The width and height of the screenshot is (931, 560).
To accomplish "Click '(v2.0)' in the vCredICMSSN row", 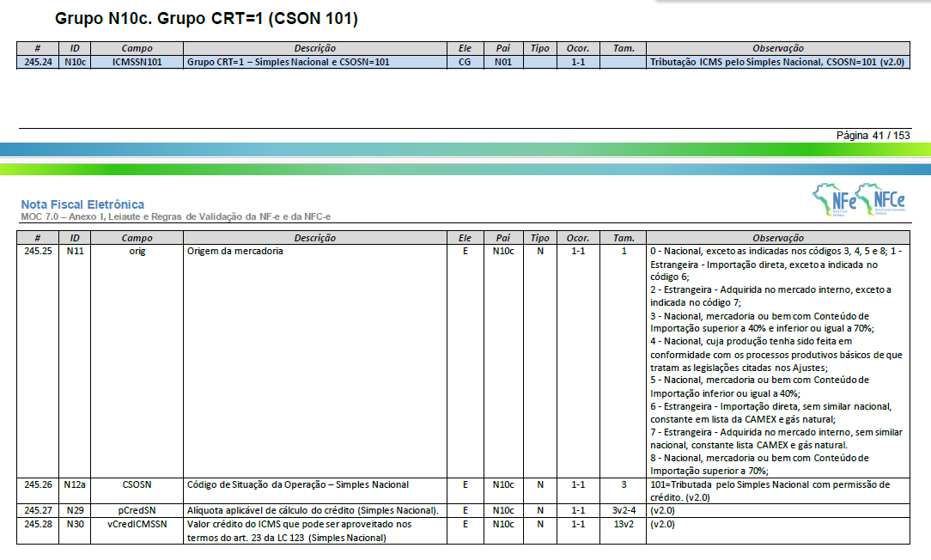I will coord(663,525).
